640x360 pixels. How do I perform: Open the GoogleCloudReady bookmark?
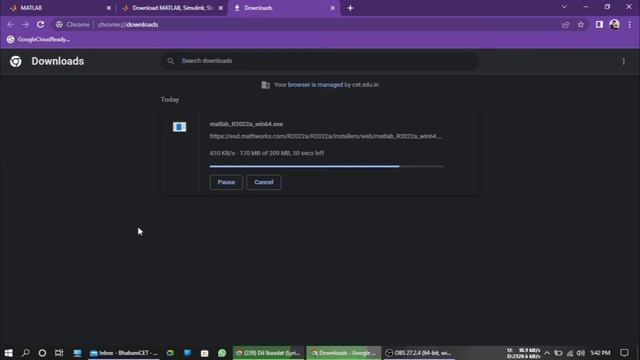[38, 39]
